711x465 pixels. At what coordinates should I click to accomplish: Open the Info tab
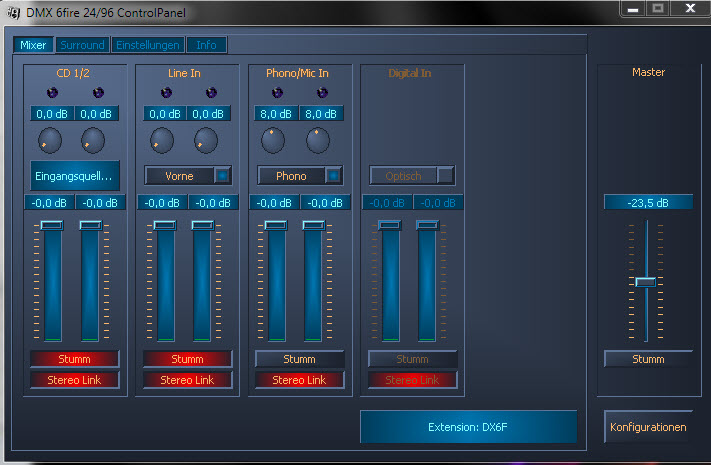pyautogui.click(x=206, y=45)
